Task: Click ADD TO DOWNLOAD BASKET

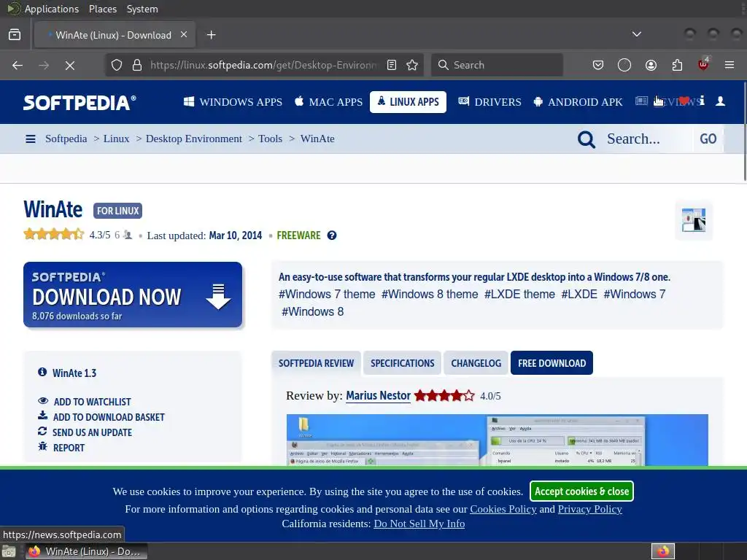Action: tap(109, 417)
